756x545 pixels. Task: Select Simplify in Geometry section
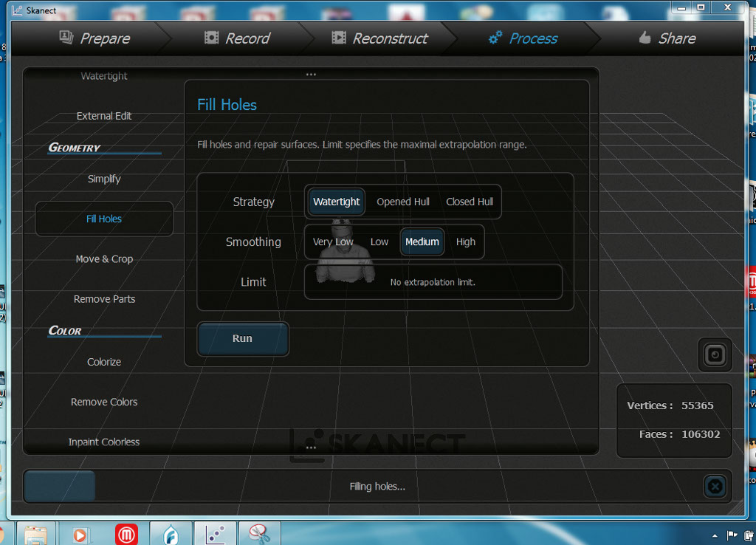pos(104,179)
